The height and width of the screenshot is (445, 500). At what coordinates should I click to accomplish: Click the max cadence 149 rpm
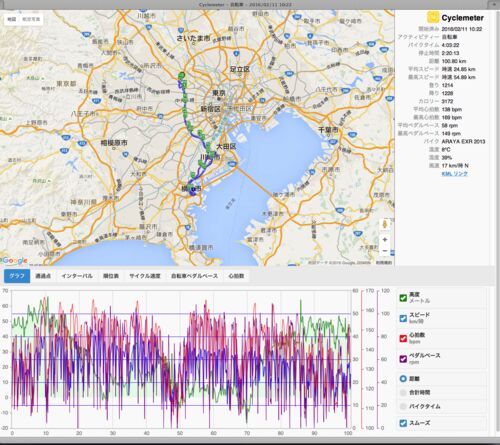pos(451,133)
